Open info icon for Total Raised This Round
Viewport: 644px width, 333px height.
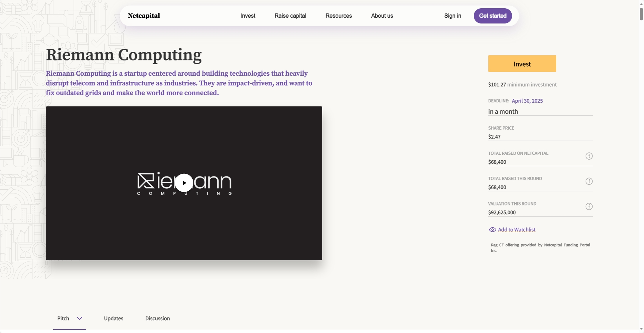[589, 181]
